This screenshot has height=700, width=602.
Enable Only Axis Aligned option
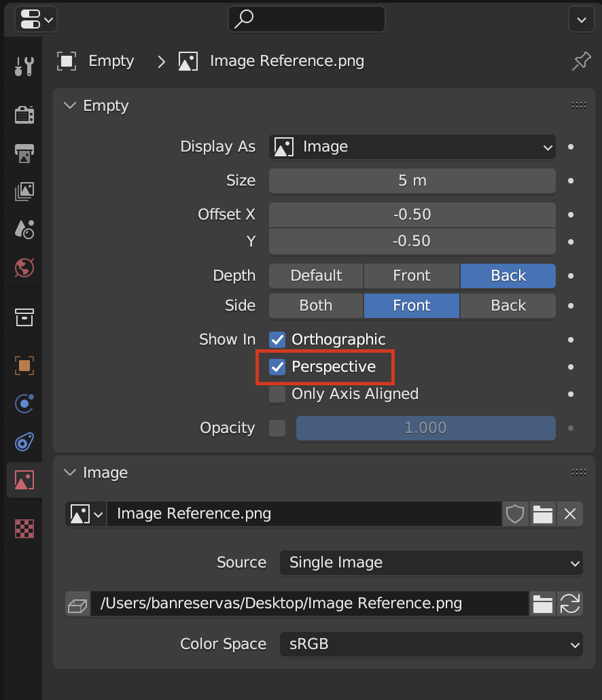point(277,394)
